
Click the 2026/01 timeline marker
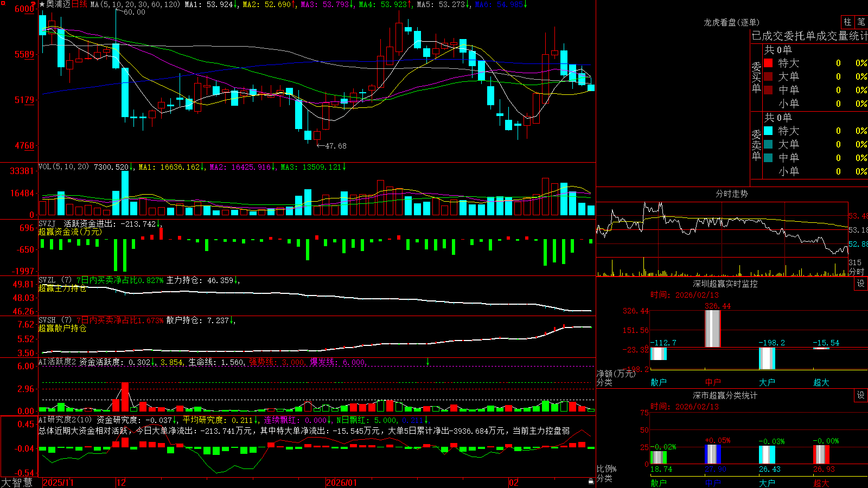tap(342, 483)
